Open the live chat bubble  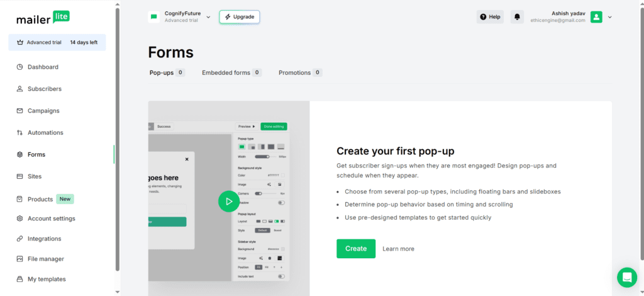(x=627, y=278)
